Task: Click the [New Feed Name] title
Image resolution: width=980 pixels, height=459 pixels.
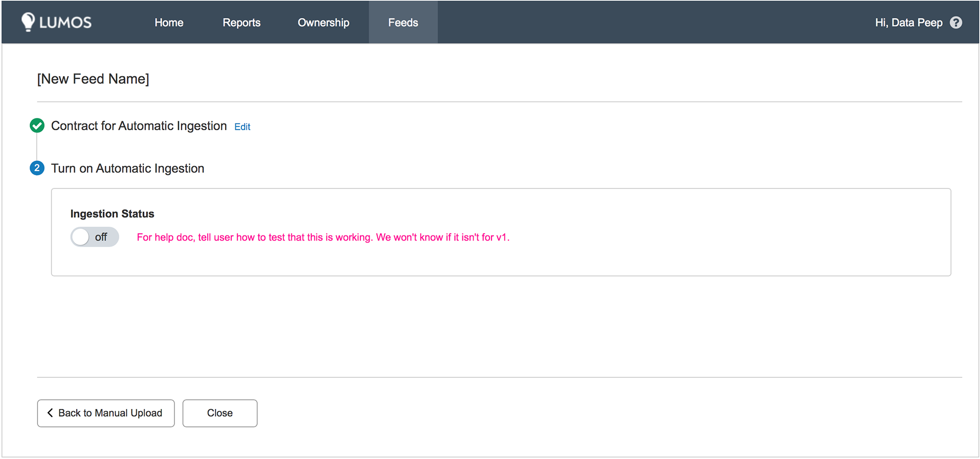Action: (93, 79)
